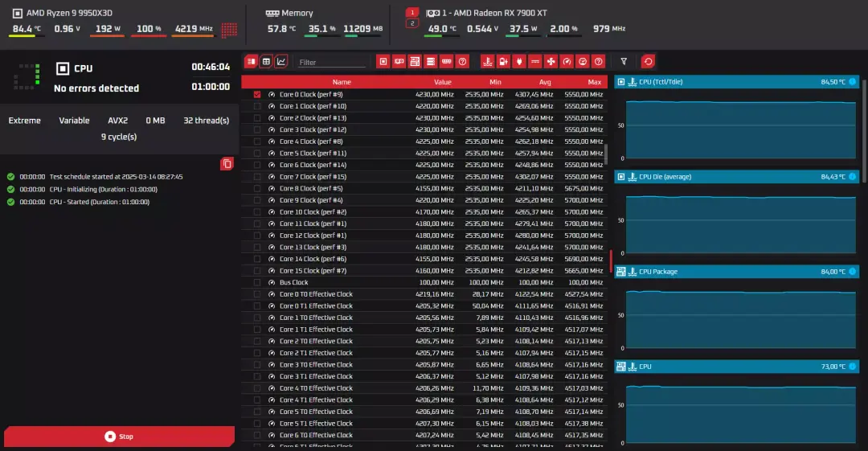This screenshot has height=451, width=868.
Task: Click the funnel filter icon
Action: (x=624, y=61)
